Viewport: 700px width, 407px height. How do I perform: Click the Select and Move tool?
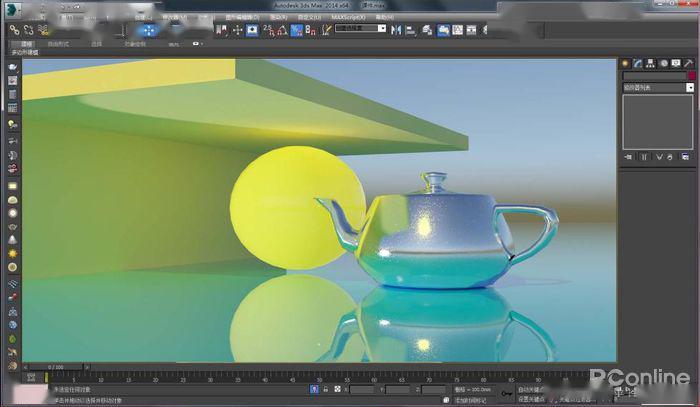click(147, 30)
